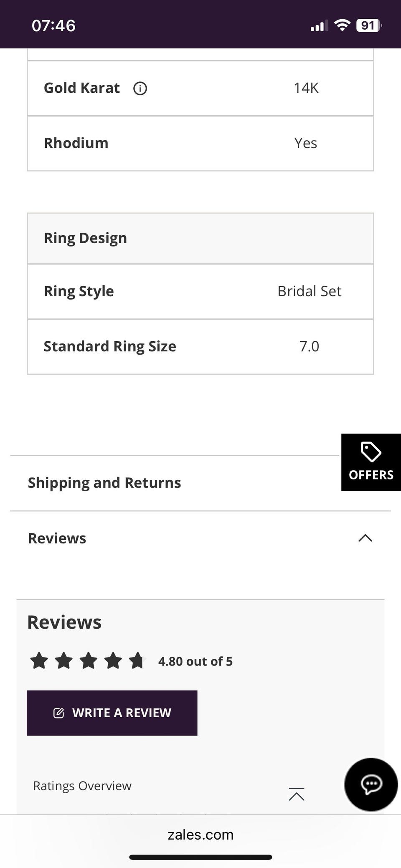Tap the Standard Ring Size row label

pyautogui.click(x=110, y=346)
